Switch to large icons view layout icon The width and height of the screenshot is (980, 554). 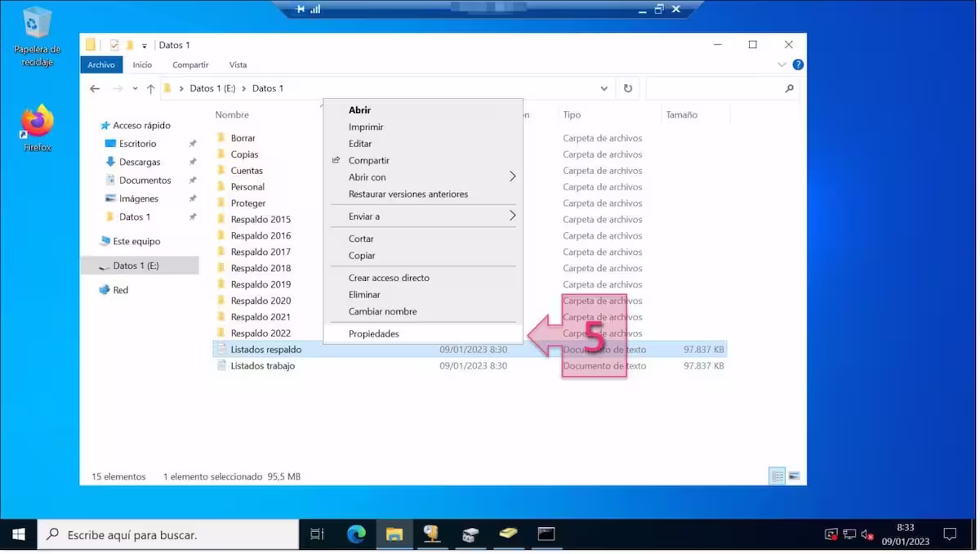click(x=794, y=476)
